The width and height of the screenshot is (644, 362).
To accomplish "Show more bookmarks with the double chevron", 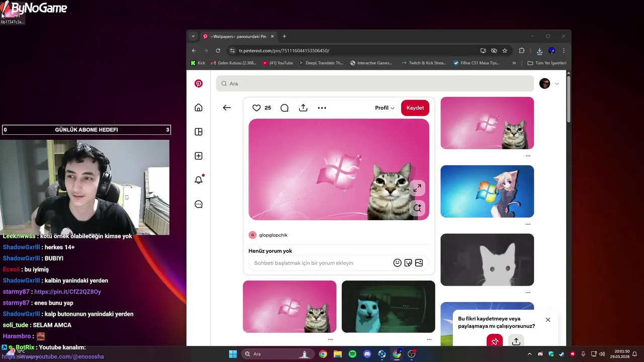I will click(x=514, y=63).
